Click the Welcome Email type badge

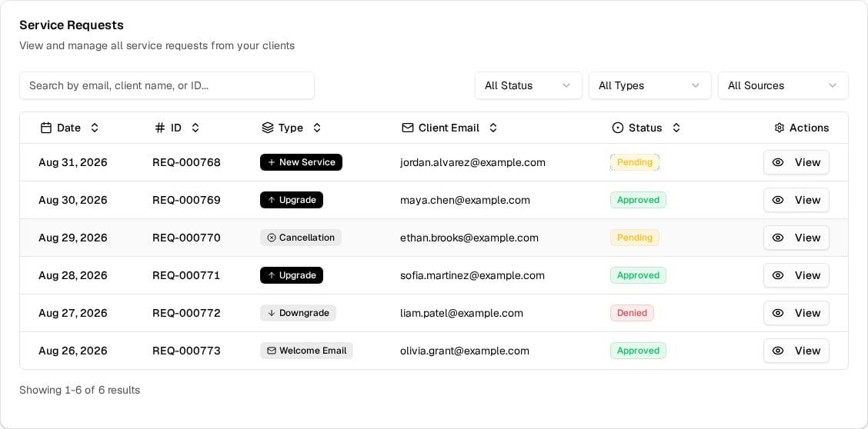point(306,351)
